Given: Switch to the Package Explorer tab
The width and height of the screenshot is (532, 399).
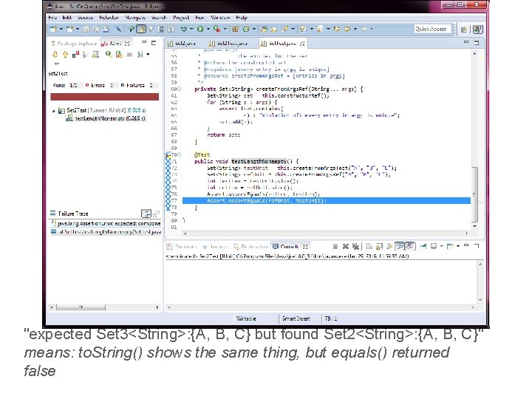Looking at the screenshot, I should pyautogui.click(x=74, y=44).
